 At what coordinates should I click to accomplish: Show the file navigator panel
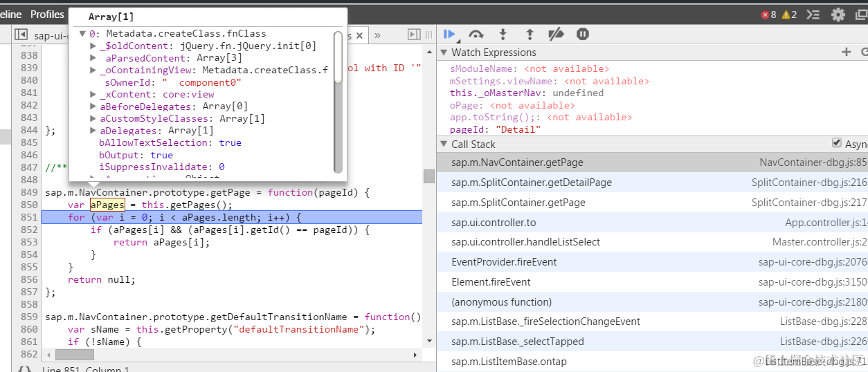(x=21, y=34)
